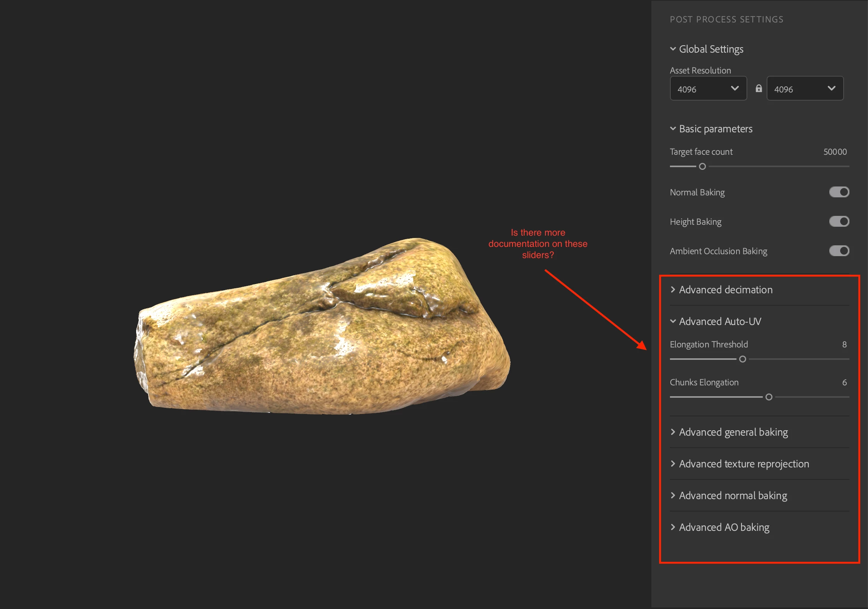
Task: Click the Elongation Threshold value 8
Action: pos(844,344)
